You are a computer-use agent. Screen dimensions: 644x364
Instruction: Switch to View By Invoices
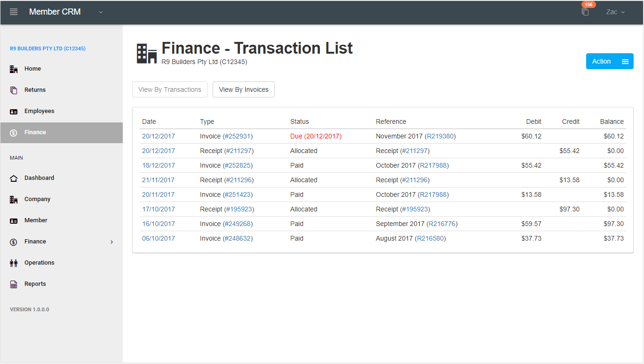click(x=244, y=89)
